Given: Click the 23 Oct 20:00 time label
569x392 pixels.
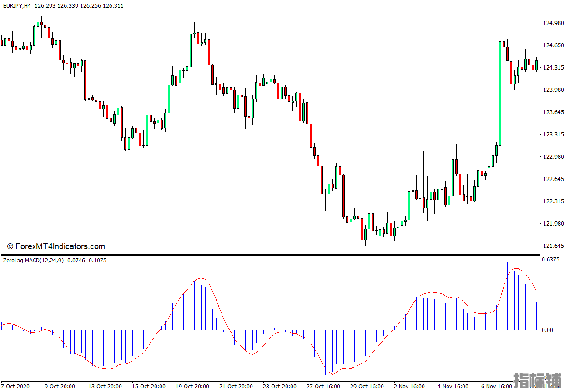Looking at the screenshot, I should 280,386.
